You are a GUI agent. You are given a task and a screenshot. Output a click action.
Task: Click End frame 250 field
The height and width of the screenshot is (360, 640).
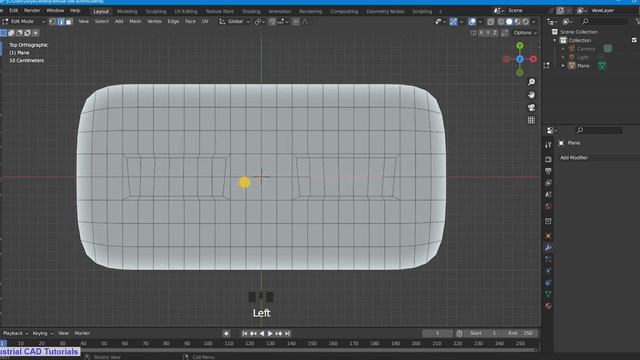pos(520,333)
